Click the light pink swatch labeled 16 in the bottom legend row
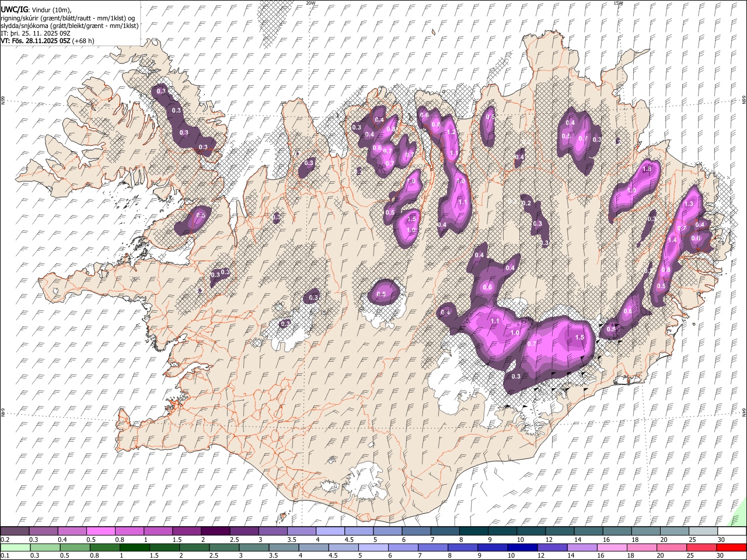 [x=612, y=548]
